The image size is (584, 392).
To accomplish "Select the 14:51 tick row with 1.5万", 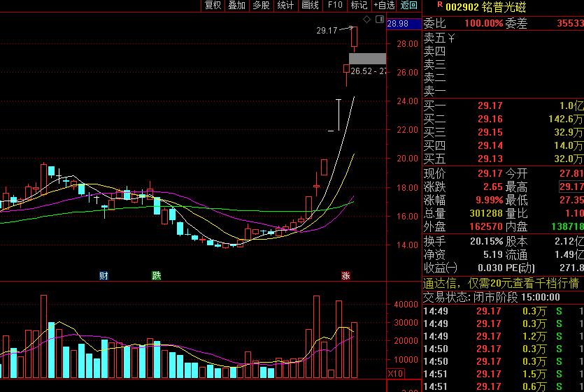I will (503, 374).
